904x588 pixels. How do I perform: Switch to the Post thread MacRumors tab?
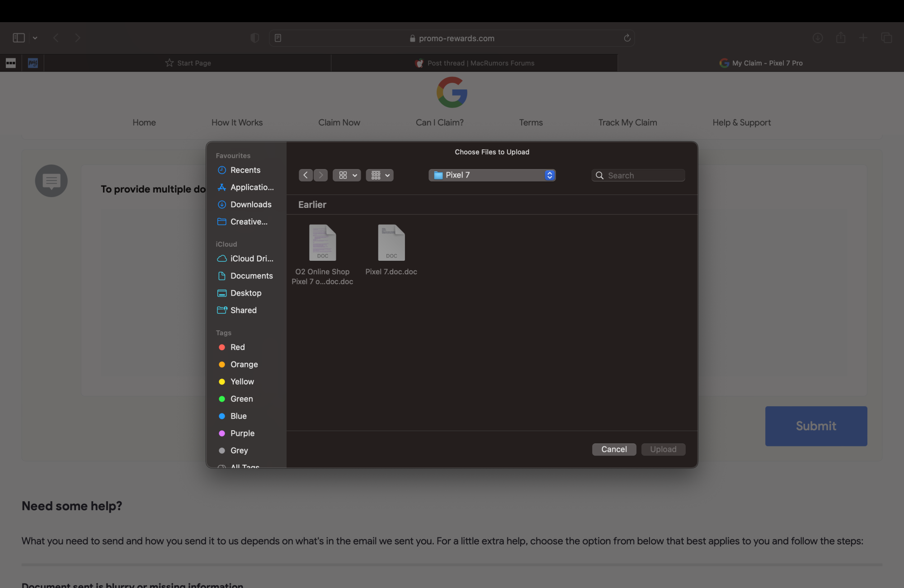click(x=475, y=63)
